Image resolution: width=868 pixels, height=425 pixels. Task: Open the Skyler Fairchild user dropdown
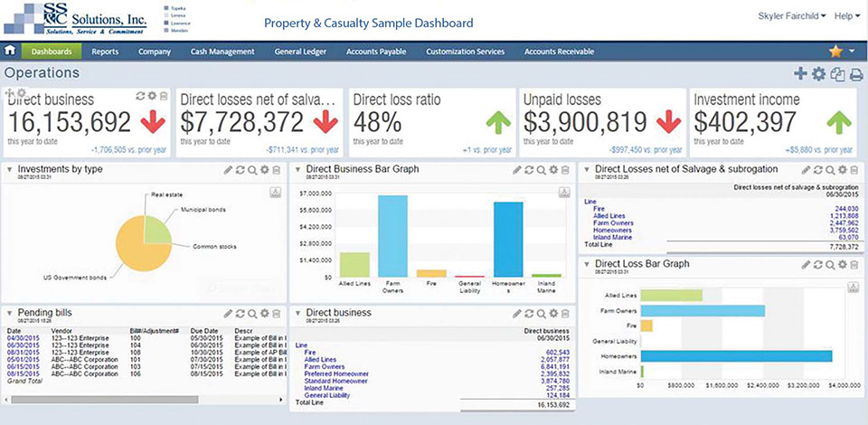(x=792, y=16)
